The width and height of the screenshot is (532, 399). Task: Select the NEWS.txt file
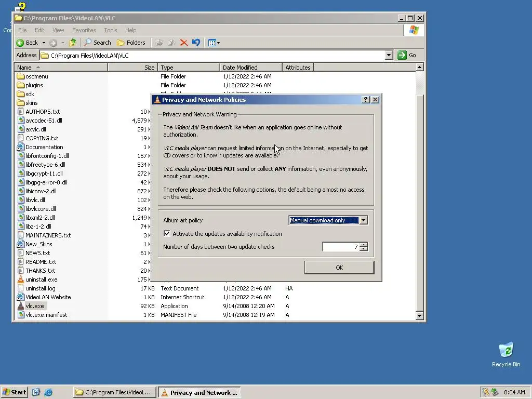click(37, 253)
